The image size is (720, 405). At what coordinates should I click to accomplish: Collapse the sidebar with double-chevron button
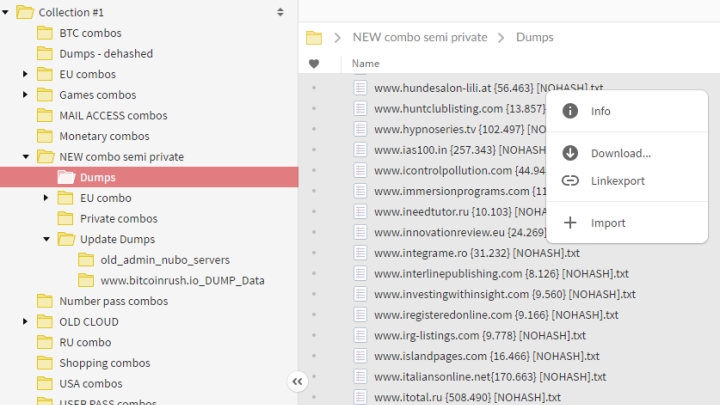point(297,381)
